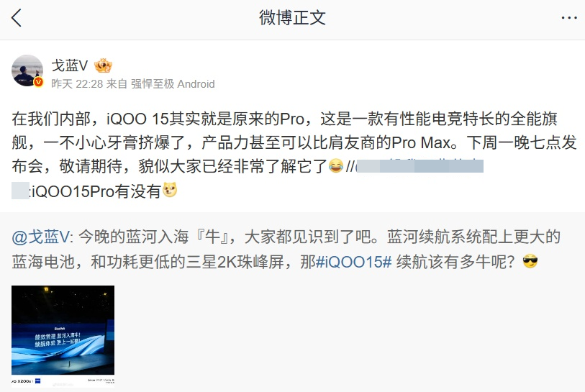Tap the 强悍至极 Android source label

coord(173,84)
